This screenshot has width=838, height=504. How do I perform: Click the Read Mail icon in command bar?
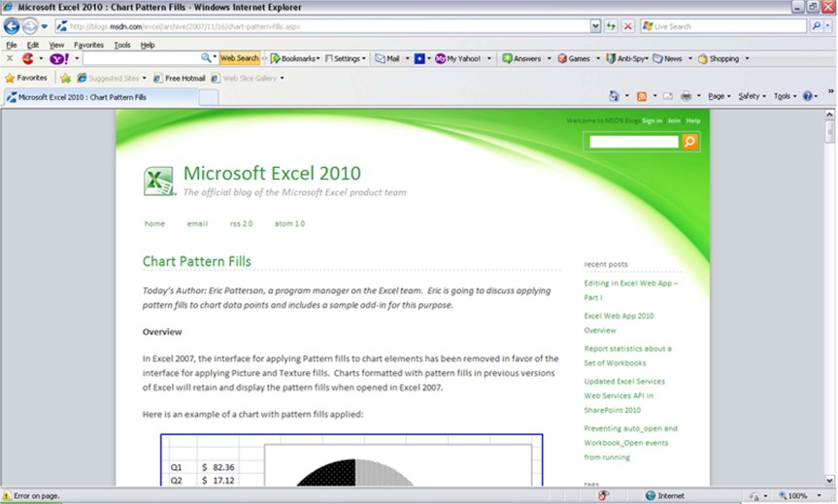(x=668, y=96)
